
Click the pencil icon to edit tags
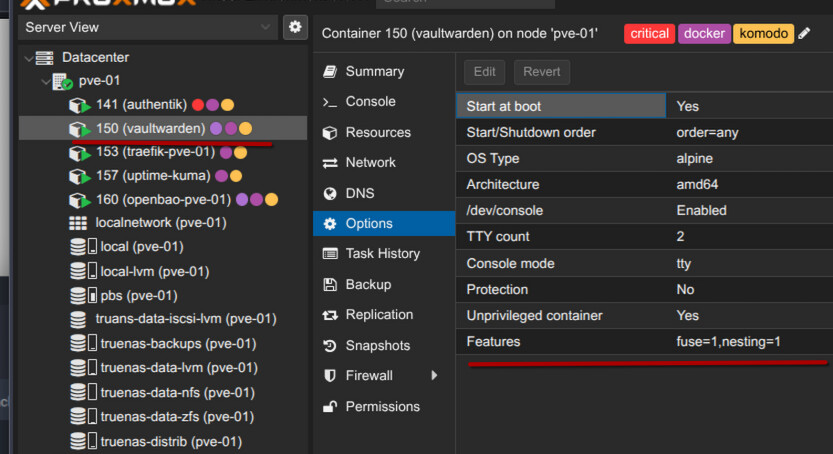pyautogui.click(x=805, y=34)
